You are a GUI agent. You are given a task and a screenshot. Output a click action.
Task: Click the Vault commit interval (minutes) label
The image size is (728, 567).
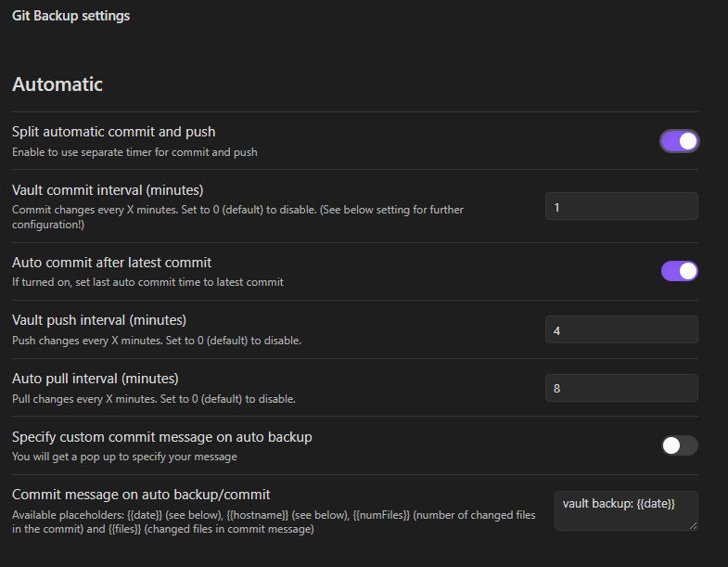(x=108, y=190)
